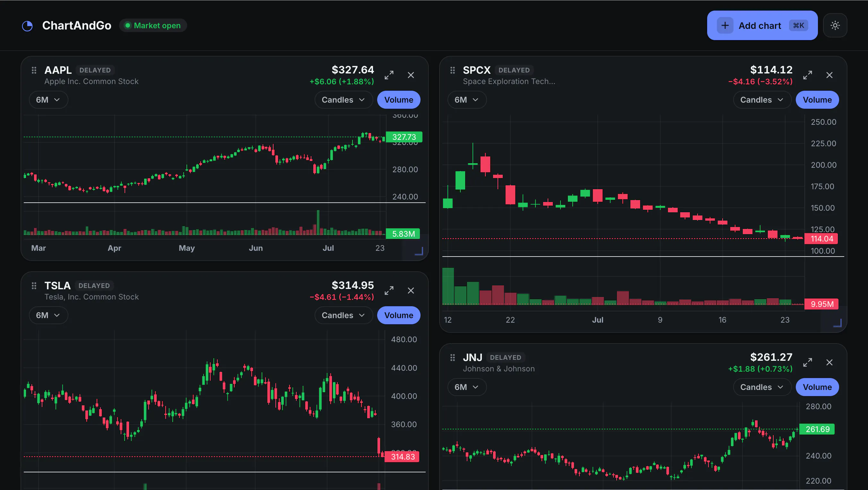Click the TSLA 314.83 price marker label
This screenshot has width=868, height=490.
402,457
